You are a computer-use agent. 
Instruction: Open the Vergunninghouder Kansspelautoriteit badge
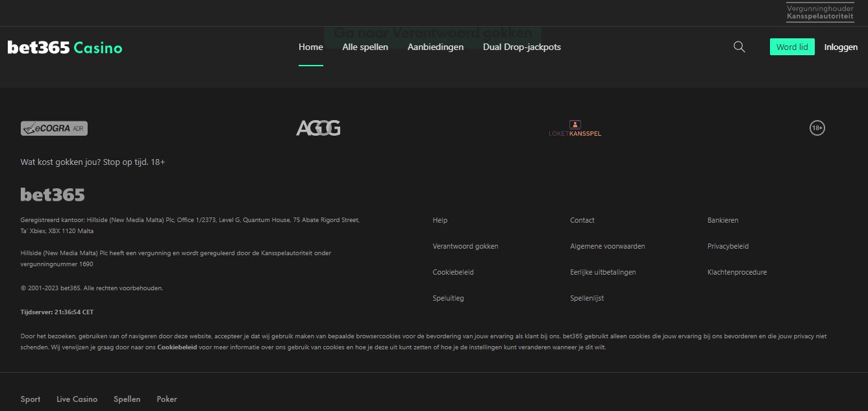pos(820,12)
